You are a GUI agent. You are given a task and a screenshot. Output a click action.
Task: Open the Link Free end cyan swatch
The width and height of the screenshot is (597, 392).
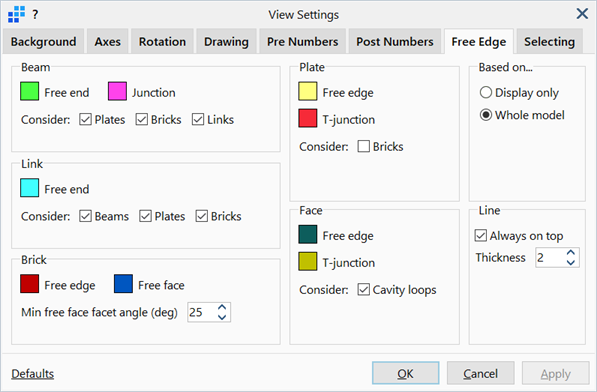(29, 188)
